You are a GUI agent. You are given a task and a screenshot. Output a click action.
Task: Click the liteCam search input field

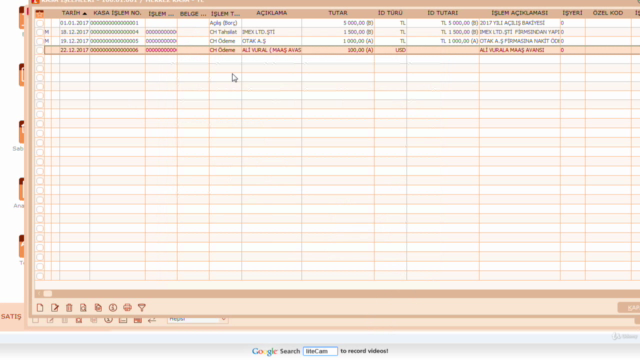coord(320,351)
